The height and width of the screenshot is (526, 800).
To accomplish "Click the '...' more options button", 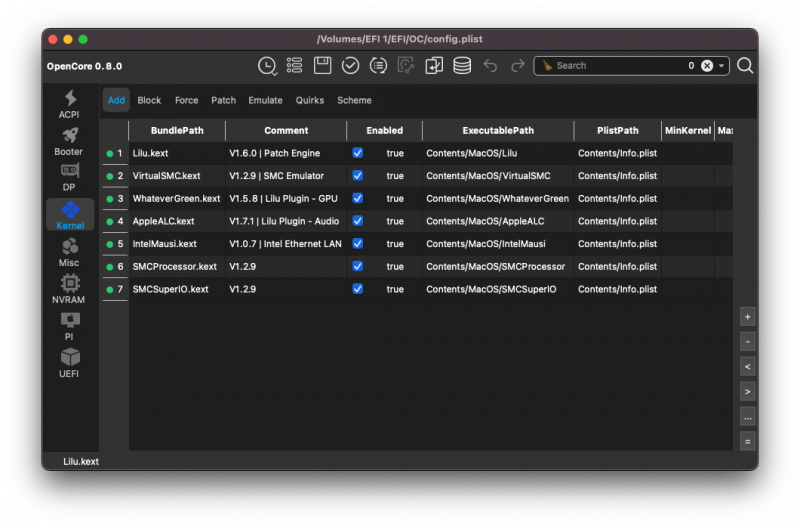I will [x=747, y=416].
